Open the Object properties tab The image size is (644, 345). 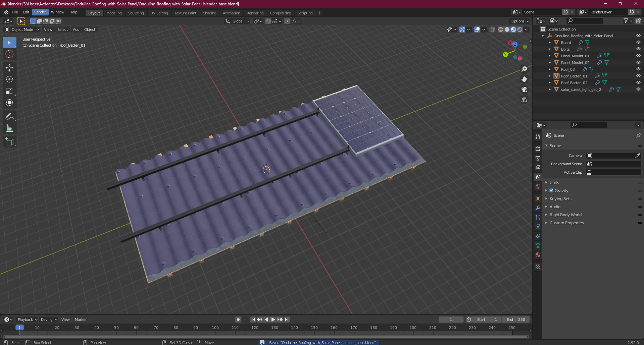[538, 198]
